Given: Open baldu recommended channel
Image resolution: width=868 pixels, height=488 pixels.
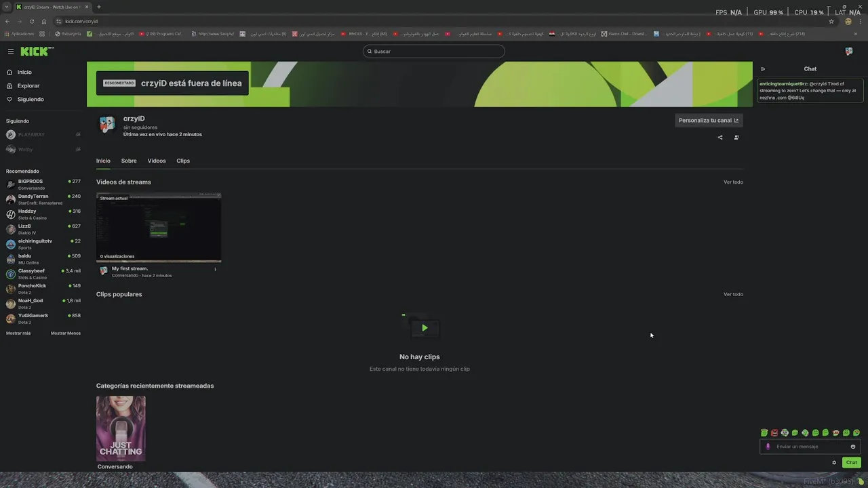Looking at the screenshot, I should coord(43,259).
